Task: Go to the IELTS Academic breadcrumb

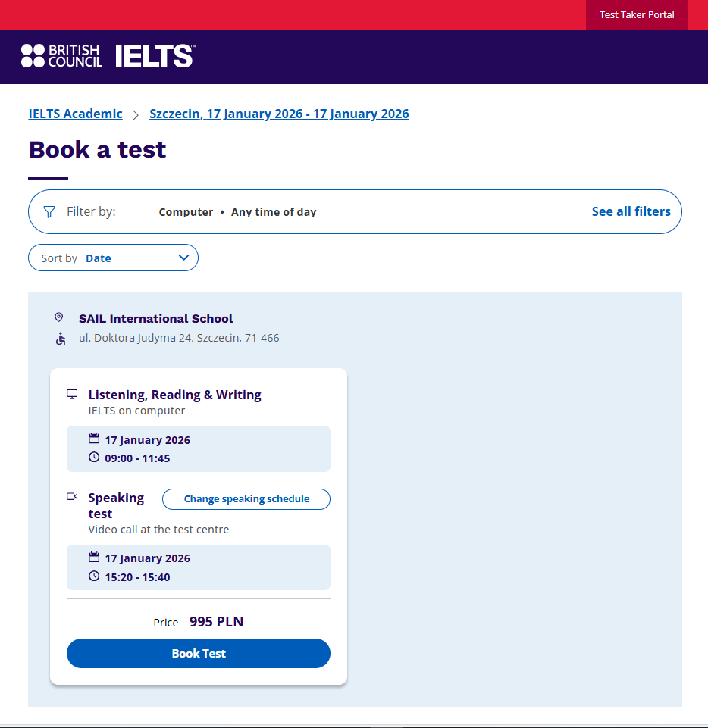Action: [x=76, y=114]
